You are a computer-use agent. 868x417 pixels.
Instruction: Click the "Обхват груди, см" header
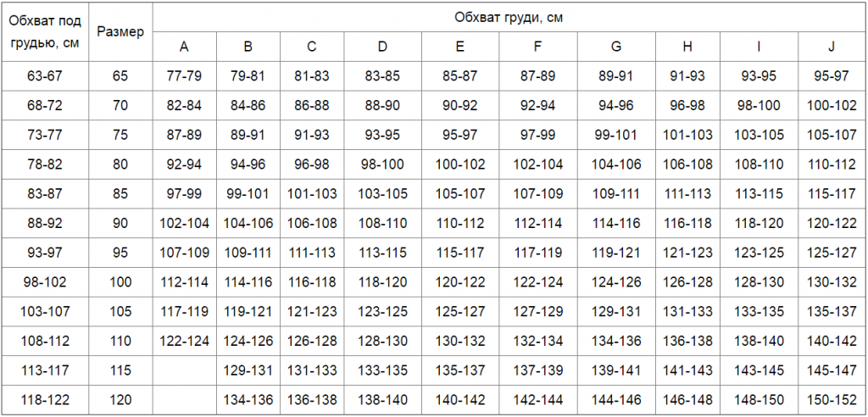509,17
